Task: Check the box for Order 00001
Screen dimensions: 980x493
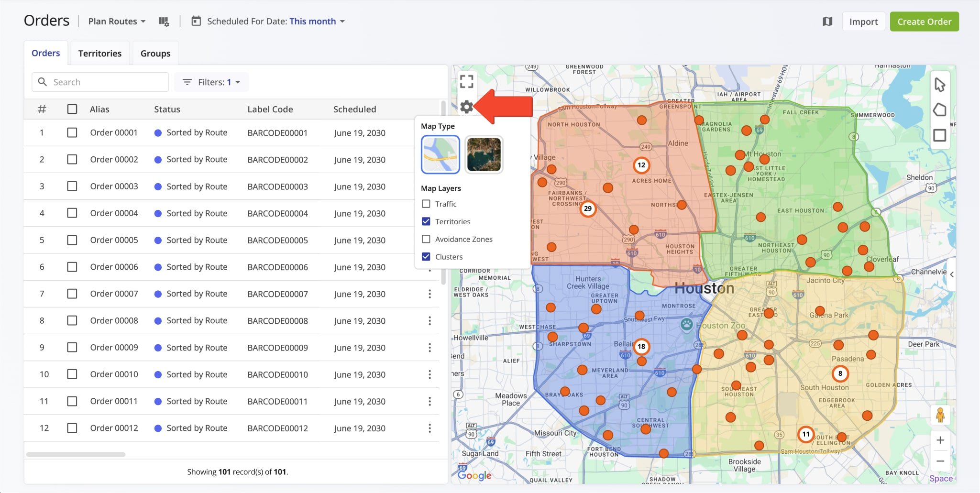Action: (x=72, y=132)
